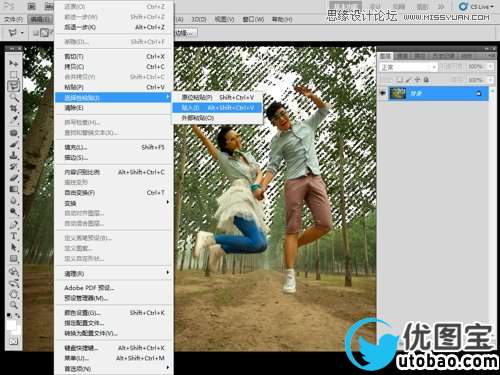
Task: Choose Adobe PDF 预设 menu item
Action: click(114, 288)
